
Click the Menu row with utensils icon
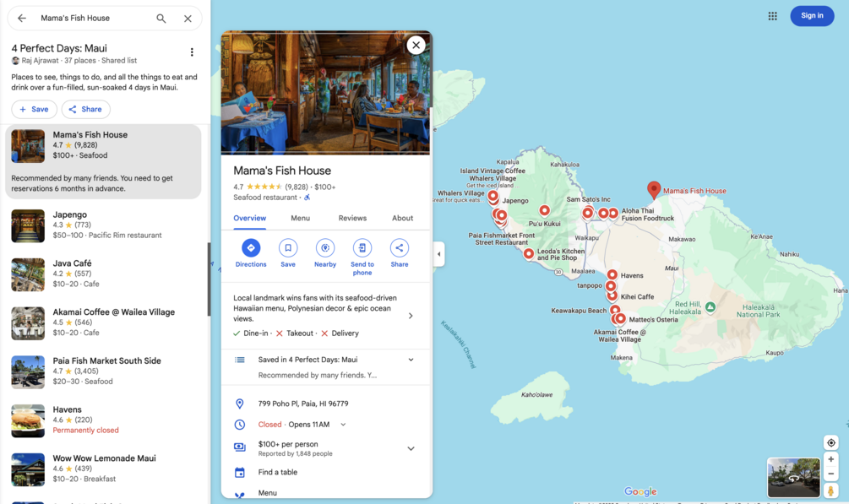click(325, 493)
